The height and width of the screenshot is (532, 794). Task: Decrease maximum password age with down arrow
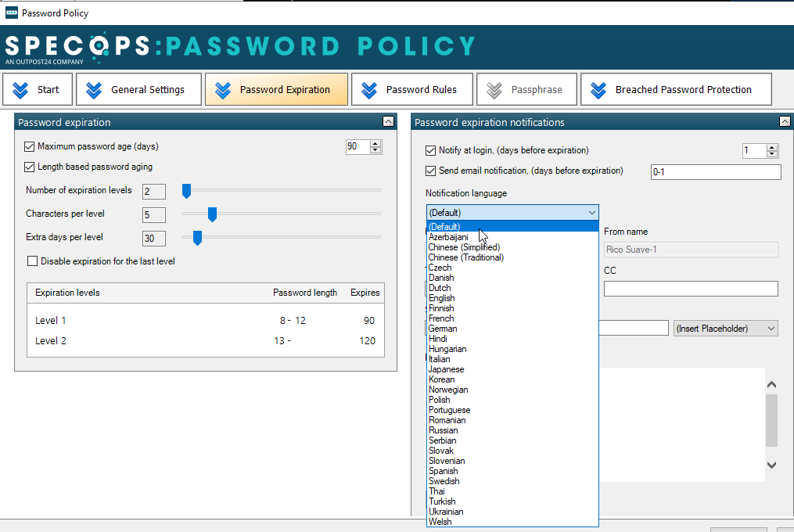coord(375,150)
